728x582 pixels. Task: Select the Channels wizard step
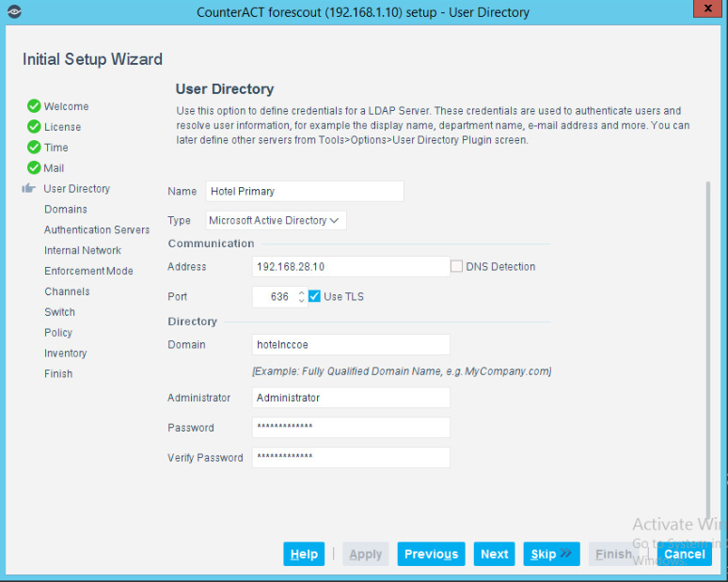point(67,291)
